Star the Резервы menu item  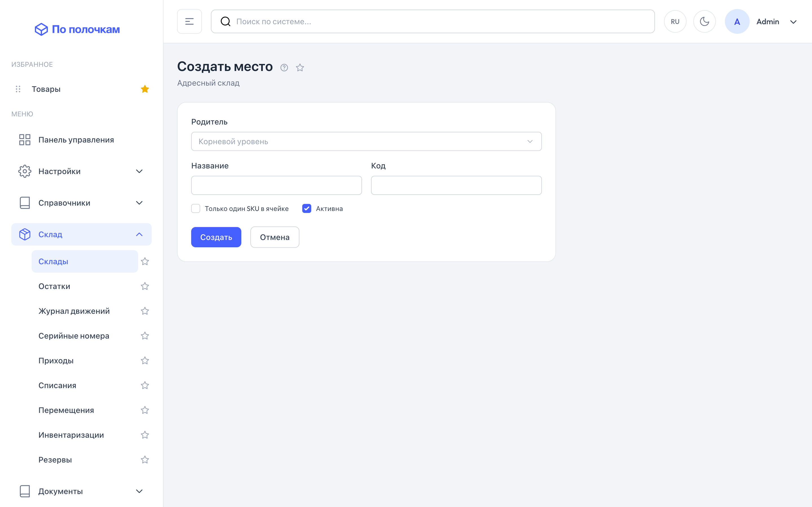[x=145, y=459]
